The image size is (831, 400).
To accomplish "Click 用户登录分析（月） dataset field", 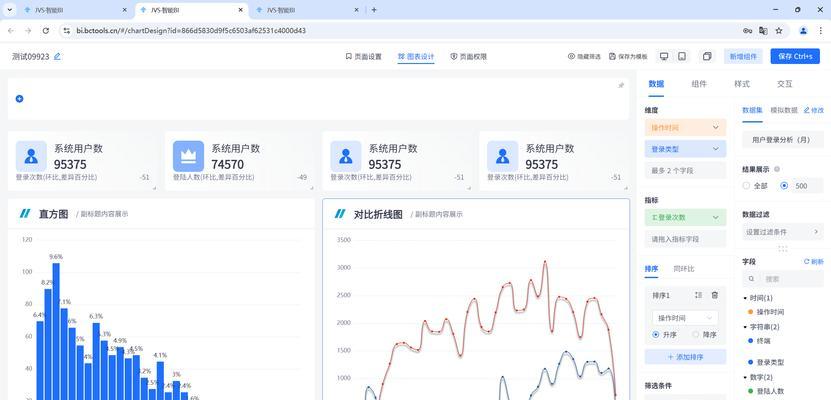I will pyautogui.click(x=783, y=140).
